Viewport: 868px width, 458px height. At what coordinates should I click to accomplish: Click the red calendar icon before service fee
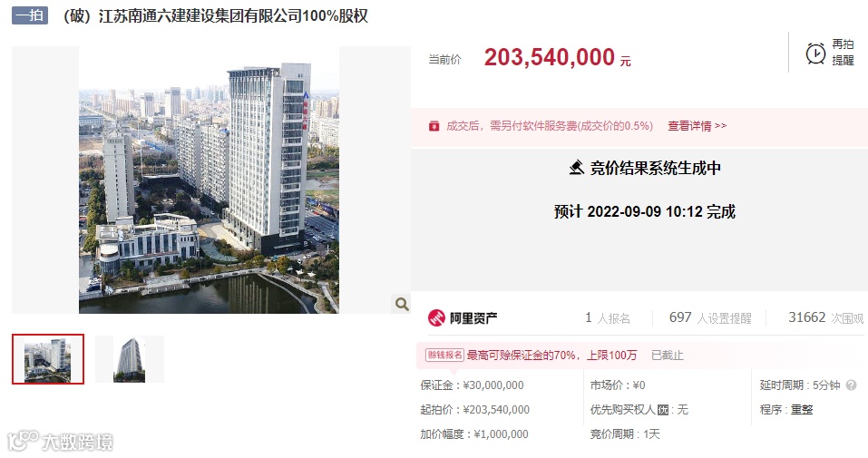434,126
